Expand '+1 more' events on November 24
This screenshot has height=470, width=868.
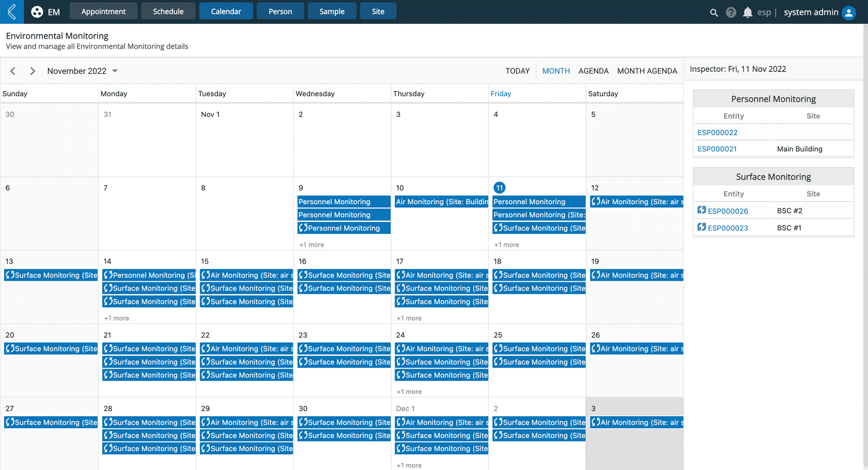tap(409, 391)
